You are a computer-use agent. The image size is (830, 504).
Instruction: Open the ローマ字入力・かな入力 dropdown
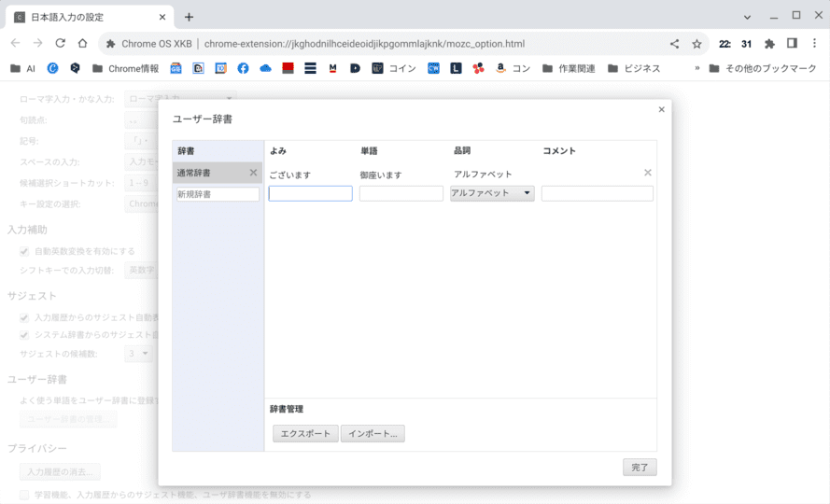click(180, 99)
